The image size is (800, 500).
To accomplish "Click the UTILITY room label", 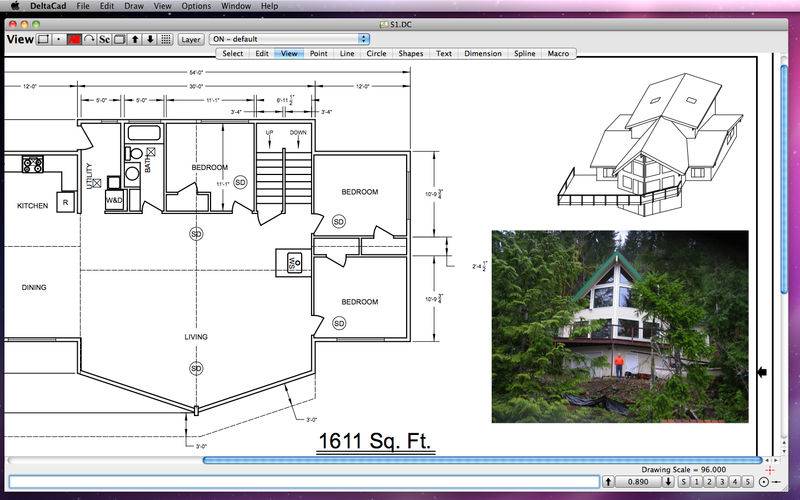I will click(89, 176).
